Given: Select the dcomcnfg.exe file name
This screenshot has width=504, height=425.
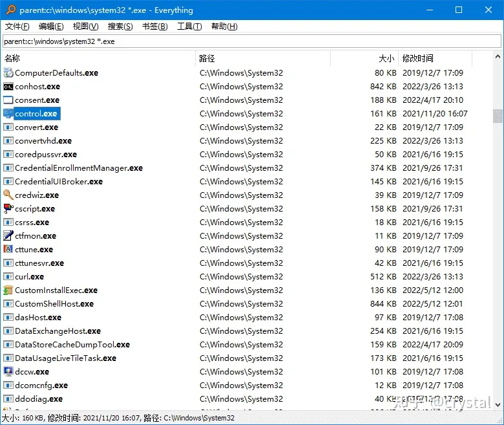Looking at the screenshot, I should tap(41, 385).
